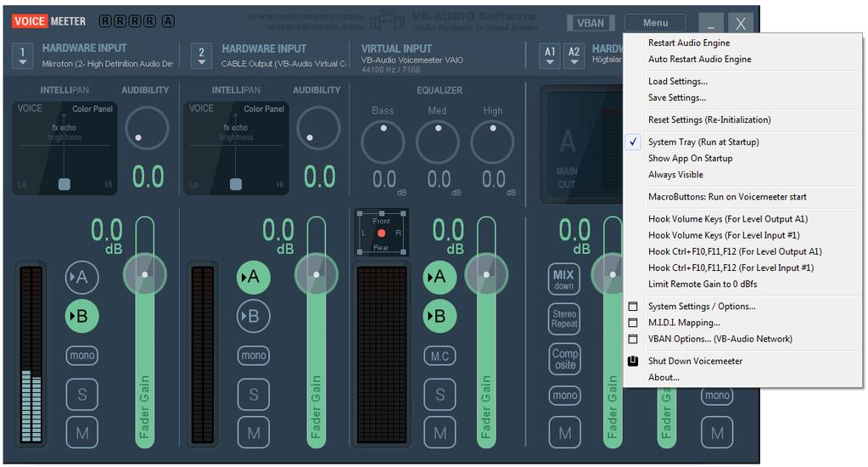Toggle bus A routing on hardware input 2
Image resolution: width=868 pixels, height=467 pixels.
[x=254, y=277]
